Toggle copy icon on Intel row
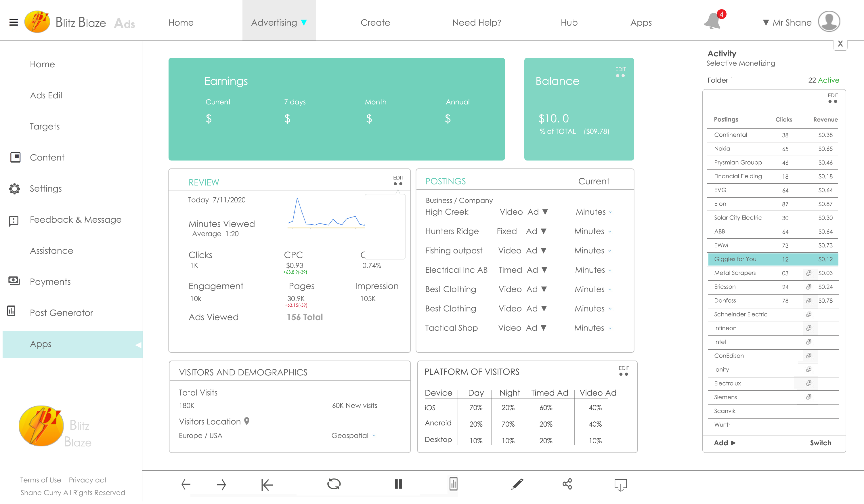 (x=809, y=342)
